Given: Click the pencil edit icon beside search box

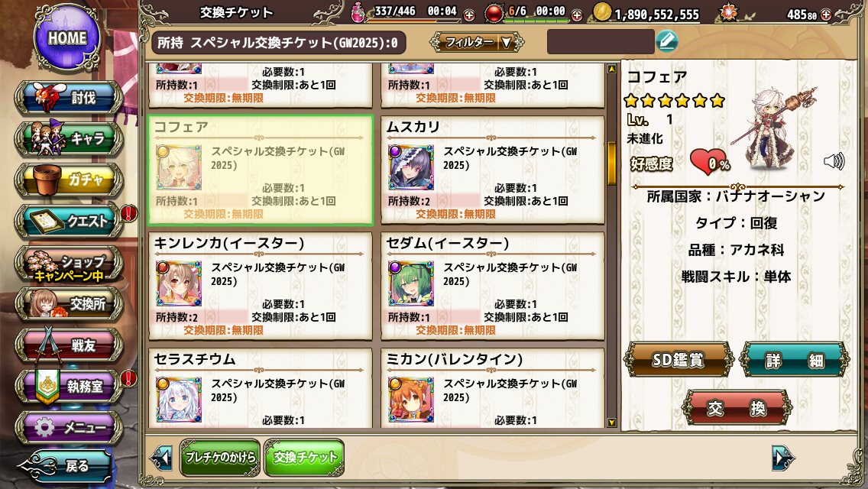Looking at the screenshot, I should (x=667, y=41).
